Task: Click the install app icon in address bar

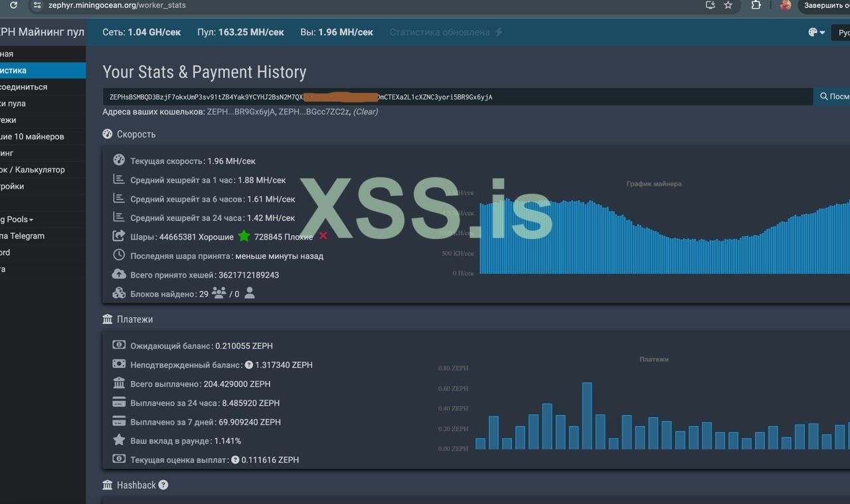Action: (710, 5)
